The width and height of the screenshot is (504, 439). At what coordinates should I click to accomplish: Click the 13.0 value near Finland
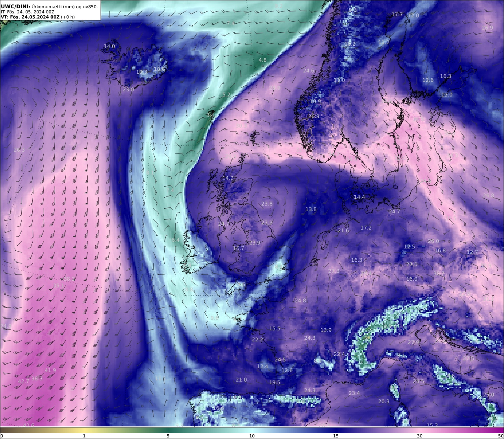[x=447, y=94]
